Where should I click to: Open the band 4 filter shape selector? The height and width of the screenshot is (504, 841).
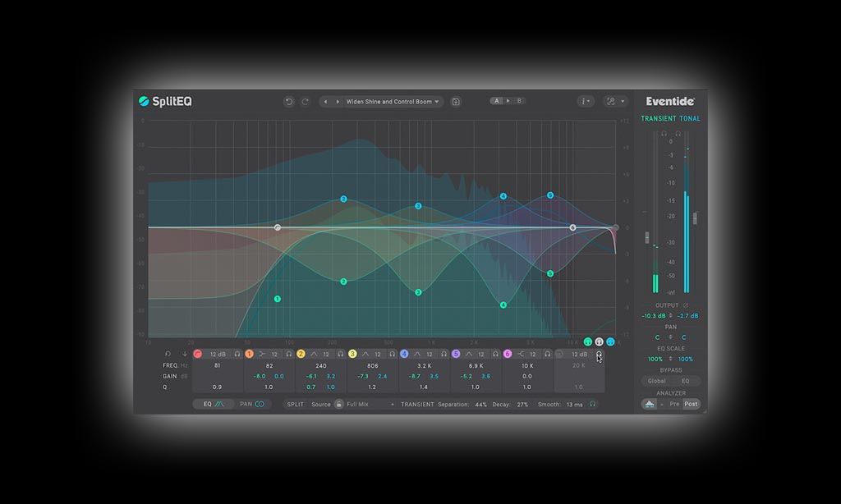pyautogui.click(x=417, y=354)
